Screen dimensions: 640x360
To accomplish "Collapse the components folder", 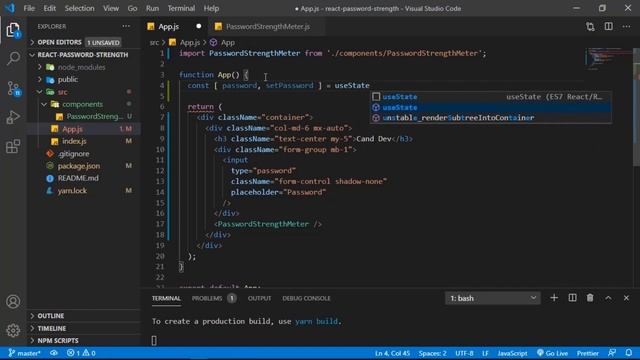I will [84, 104].
